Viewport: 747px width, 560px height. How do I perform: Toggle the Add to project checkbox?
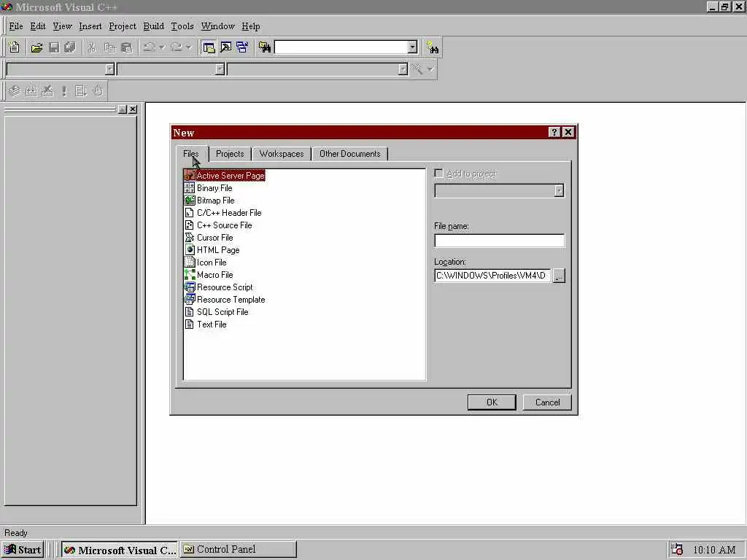[x=438, y=174]
